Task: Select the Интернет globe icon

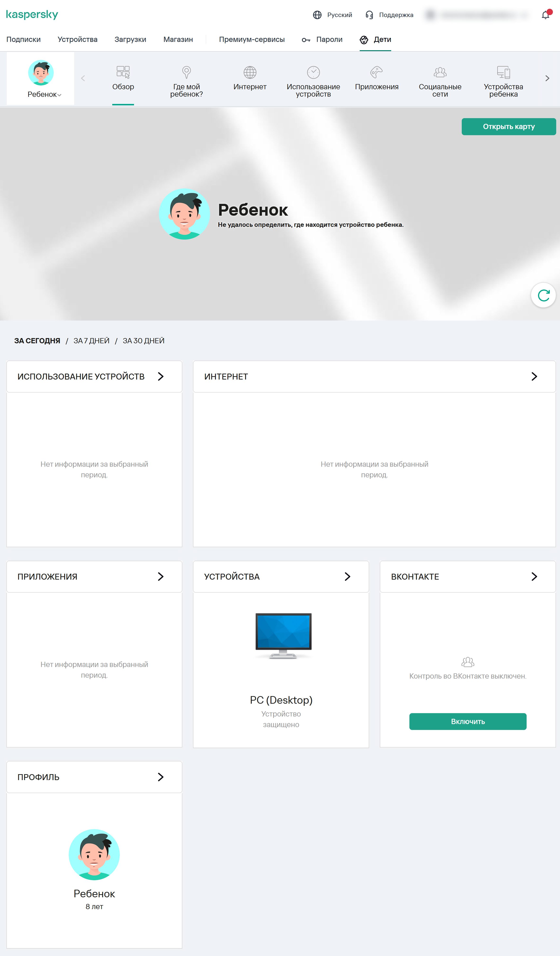Action: 250,72
